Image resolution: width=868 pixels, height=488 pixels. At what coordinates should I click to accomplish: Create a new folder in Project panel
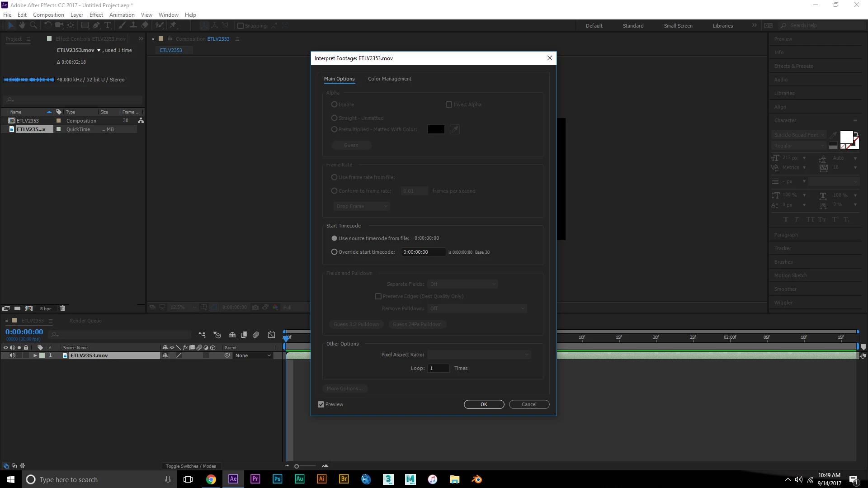(x=17, y=308)
